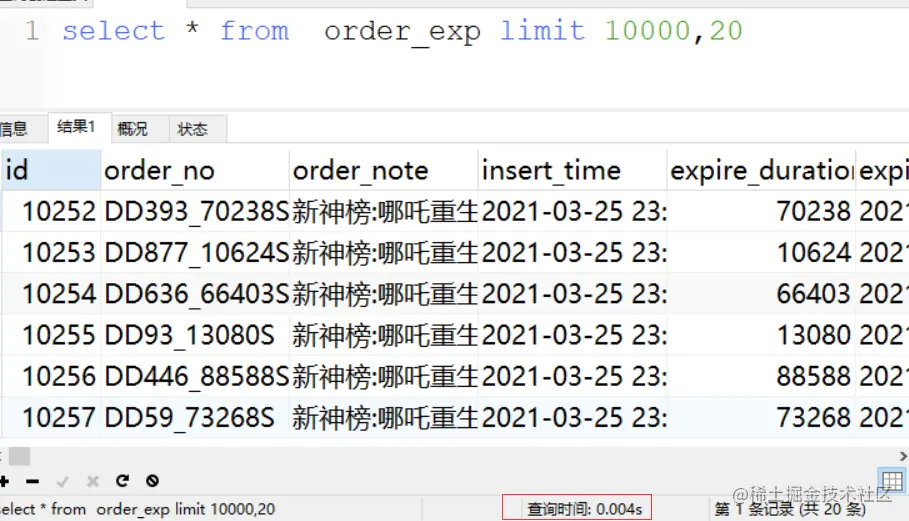Click the apply changes checkmark icon
The height and width of the screenshot is (521, 909).
[x=63, y=481]
